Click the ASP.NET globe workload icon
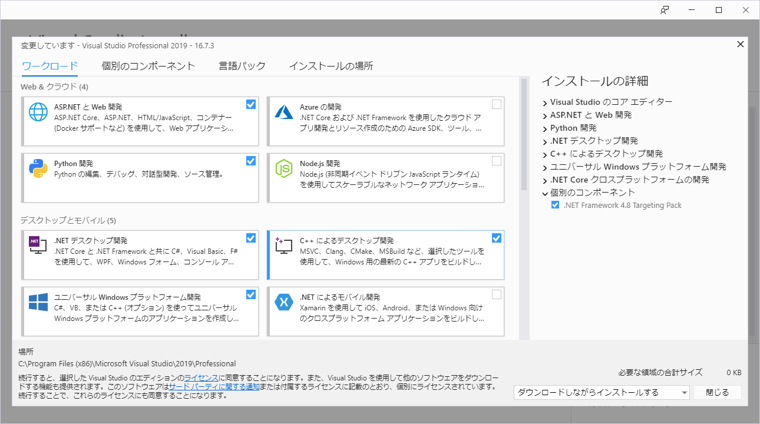 pos(38,112)
